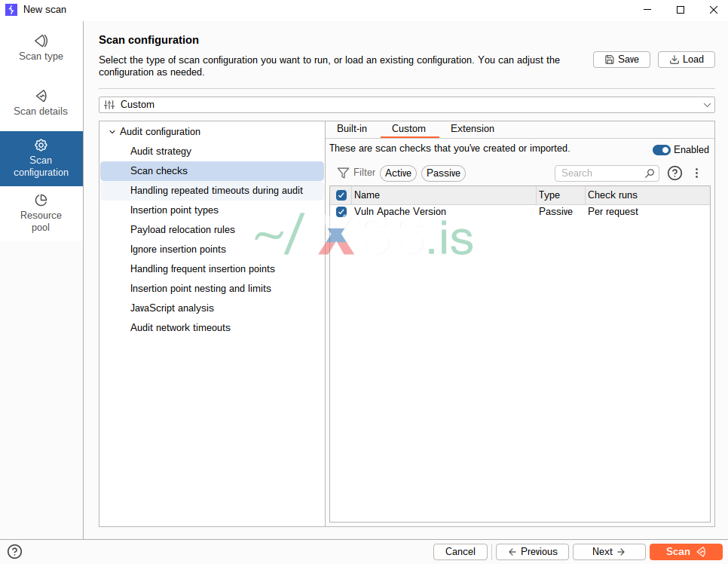Open the three-dot options menu
Screen dimensions: 728x564
696,173
